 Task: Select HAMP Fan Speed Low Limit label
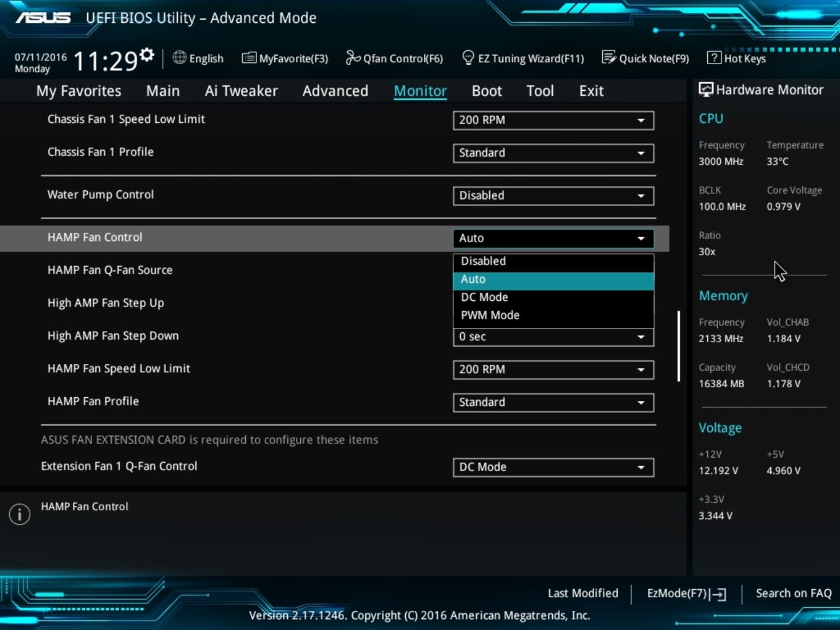[119, 368]
